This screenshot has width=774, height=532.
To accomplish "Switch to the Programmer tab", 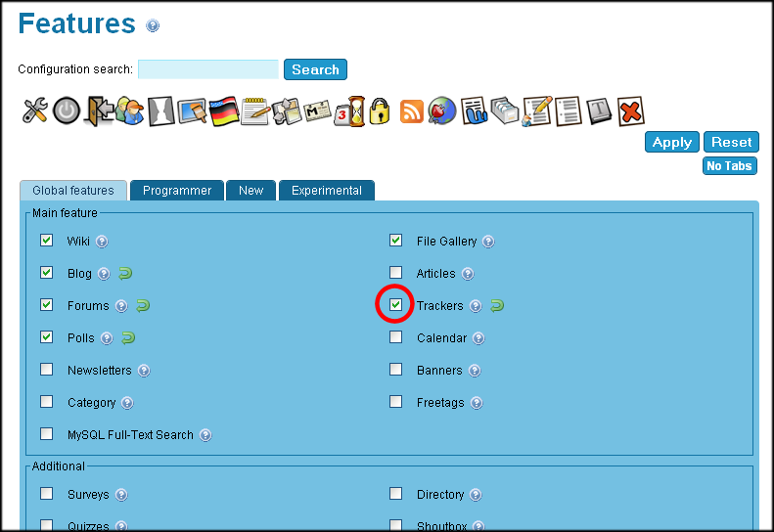I will point(177,191).
